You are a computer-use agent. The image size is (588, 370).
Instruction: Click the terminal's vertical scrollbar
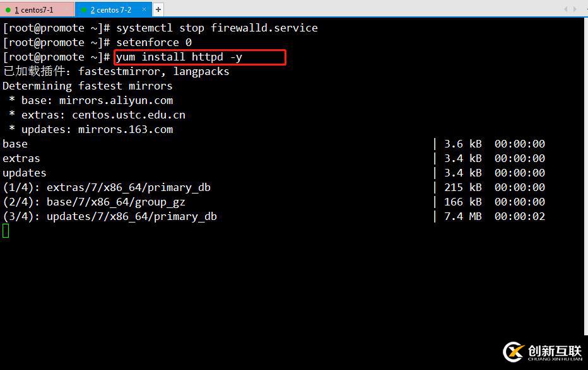[585, 176]
